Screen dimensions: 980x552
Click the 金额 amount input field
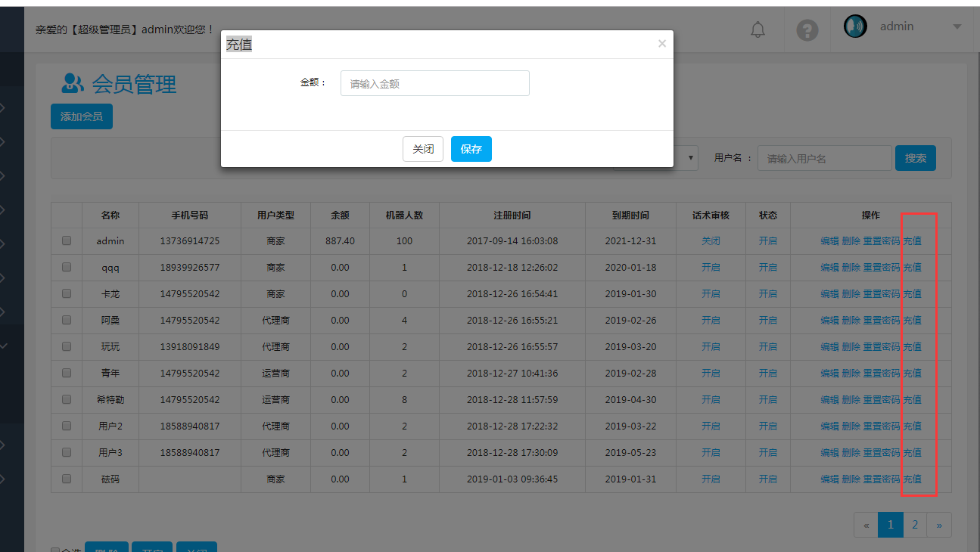click(x=434, y=83)
